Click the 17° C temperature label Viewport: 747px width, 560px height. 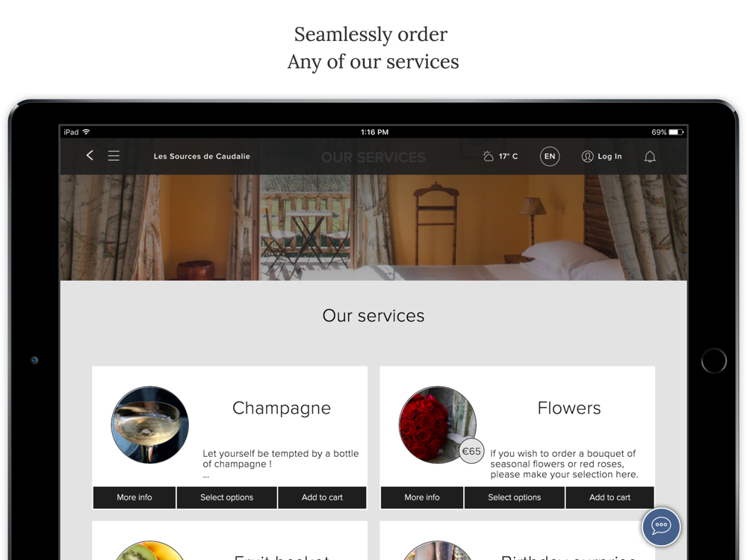point(508,156)
